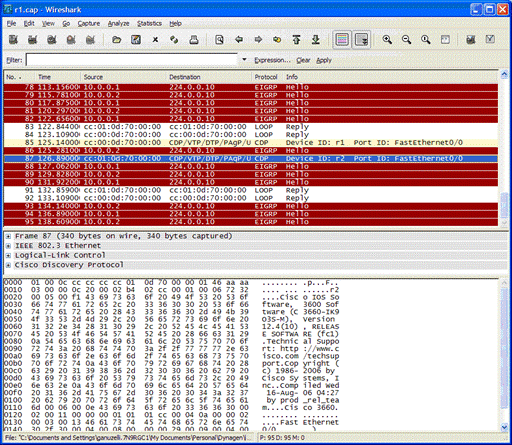The width and height of the screenshot is (512, 445).
Task: Open the Analyze menu
Action: coord(118,23)
